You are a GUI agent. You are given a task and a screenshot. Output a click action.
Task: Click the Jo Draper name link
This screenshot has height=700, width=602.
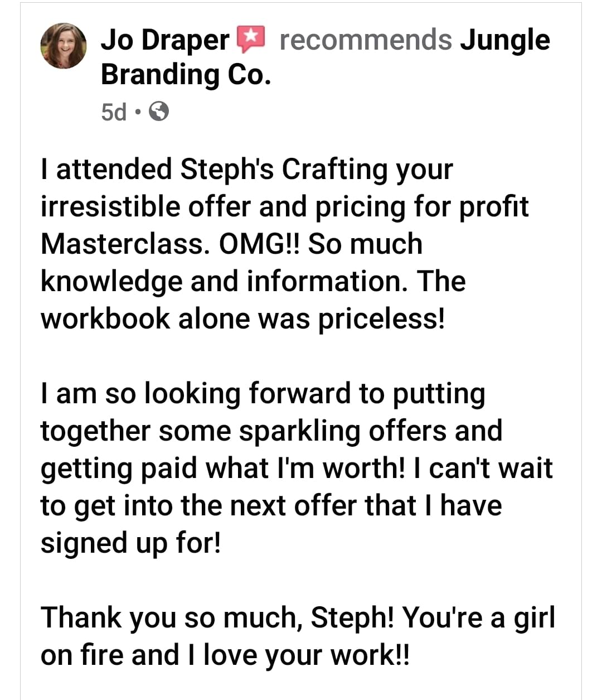[x=165, y=40]
